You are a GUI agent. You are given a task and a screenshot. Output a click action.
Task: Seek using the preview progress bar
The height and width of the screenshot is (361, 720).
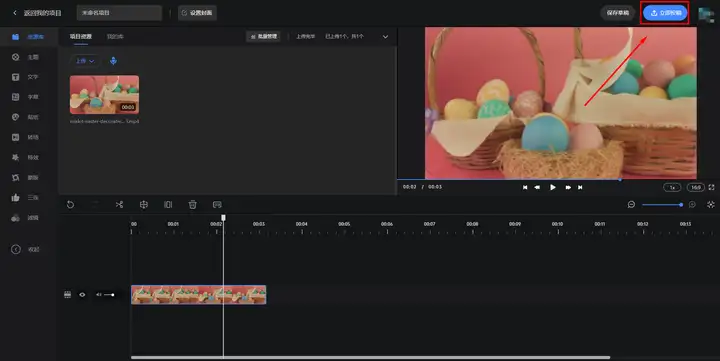[x=547, y=180]
